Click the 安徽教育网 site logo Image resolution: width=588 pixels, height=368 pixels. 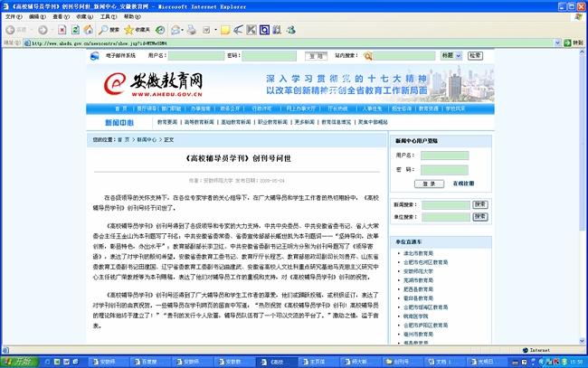pos(154,84)
